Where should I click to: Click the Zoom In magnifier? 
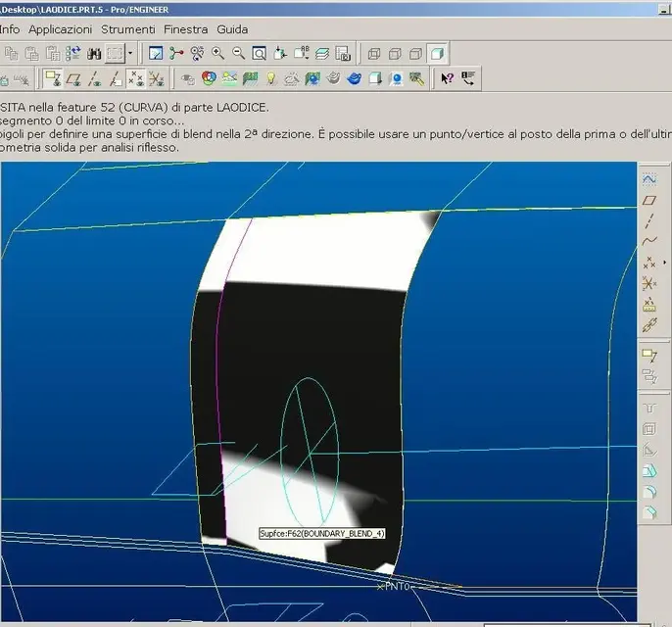(217, 54)
